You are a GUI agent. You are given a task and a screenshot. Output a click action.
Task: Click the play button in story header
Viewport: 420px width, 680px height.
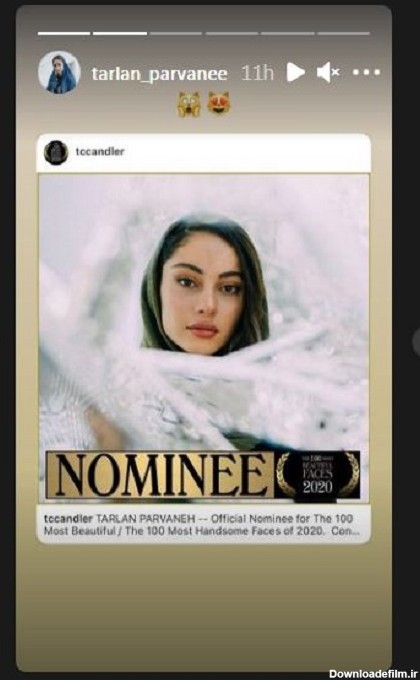coord(295,72)
